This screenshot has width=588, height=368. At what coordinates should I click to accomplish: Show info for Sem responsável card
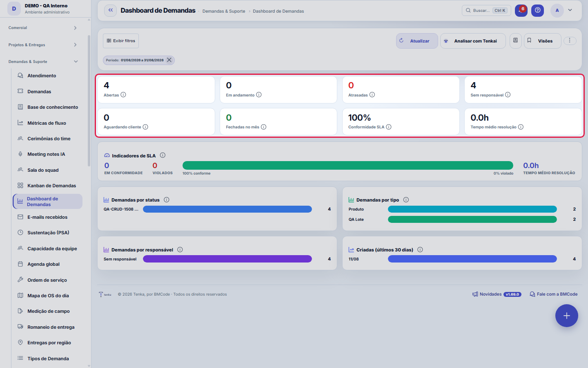point(508,95)
